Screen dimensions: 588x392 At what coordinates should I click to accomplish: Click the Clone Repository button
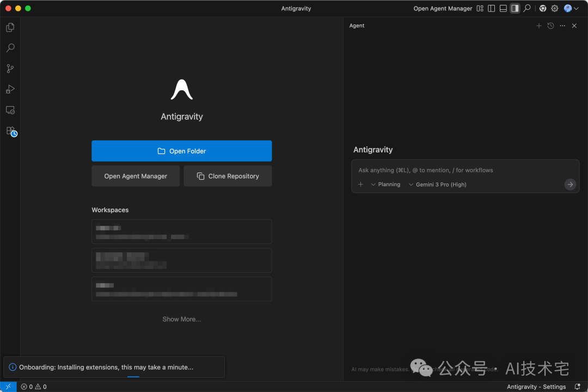228,176
